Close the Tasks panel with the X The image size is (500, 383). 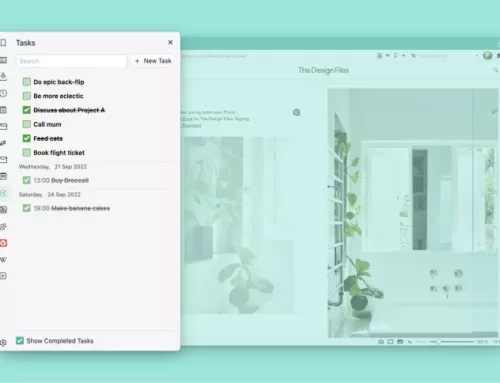(x=170, y=42)
